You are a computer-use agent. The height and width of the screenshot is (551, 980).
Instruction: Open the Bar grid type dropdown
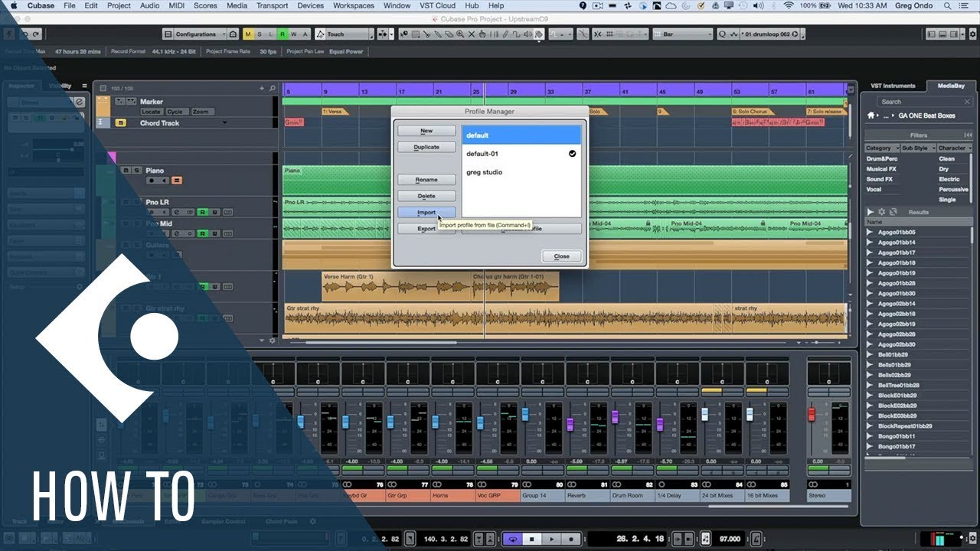coord(683,34)
